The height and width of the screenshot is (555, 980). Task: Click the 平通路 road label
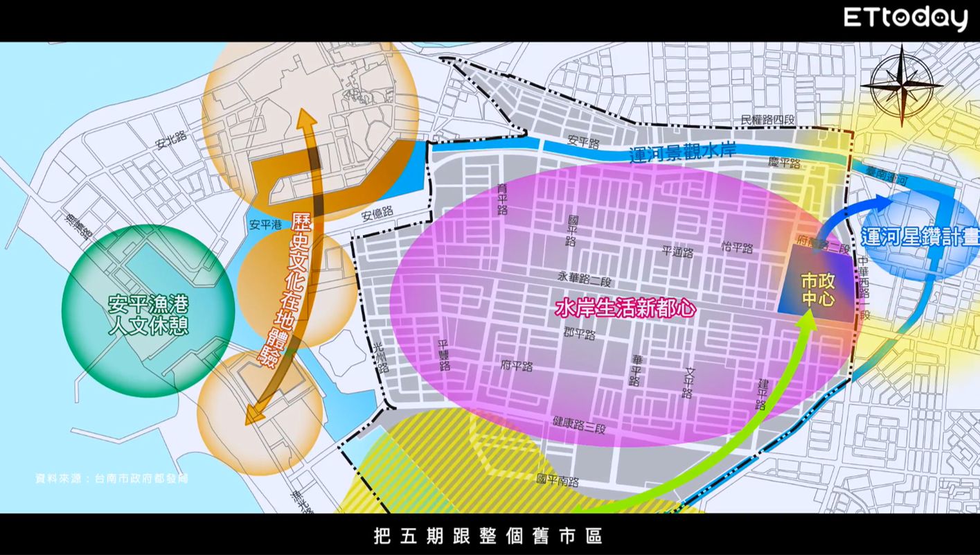[x=677, y=252]
